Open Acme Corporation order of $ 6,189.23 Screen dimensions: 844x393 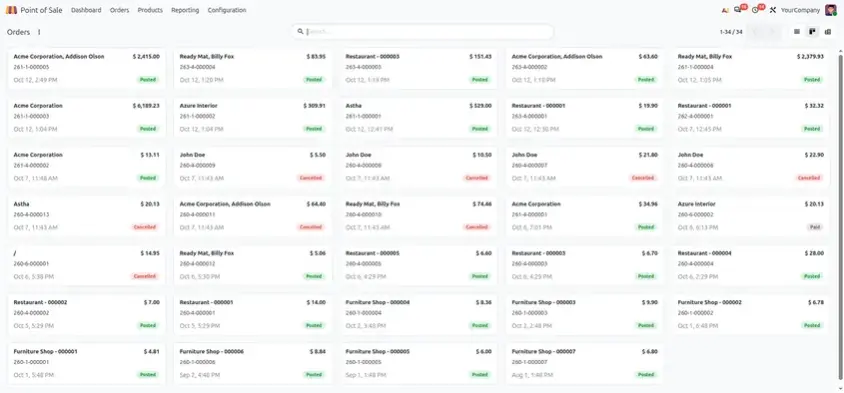click(x=87, y=118)
